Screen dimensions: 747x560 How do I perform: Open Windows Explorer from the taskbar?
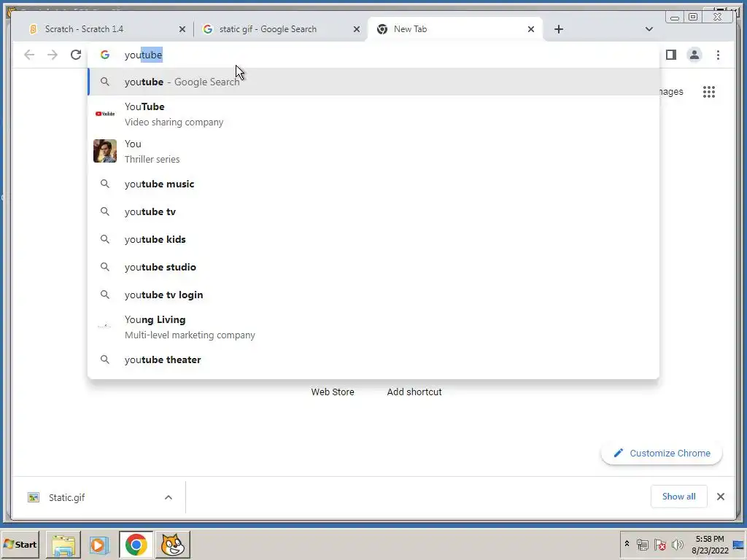pyautogui.click(x=63, y=544)
